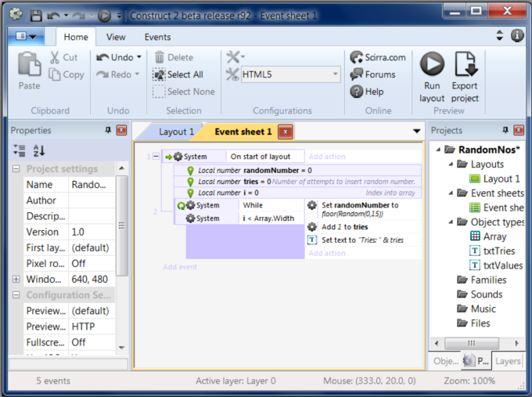Click the Copy button in Clipboard
This screenshot has height=397, width=532.
pyautogui.click(x=66, y=74)
